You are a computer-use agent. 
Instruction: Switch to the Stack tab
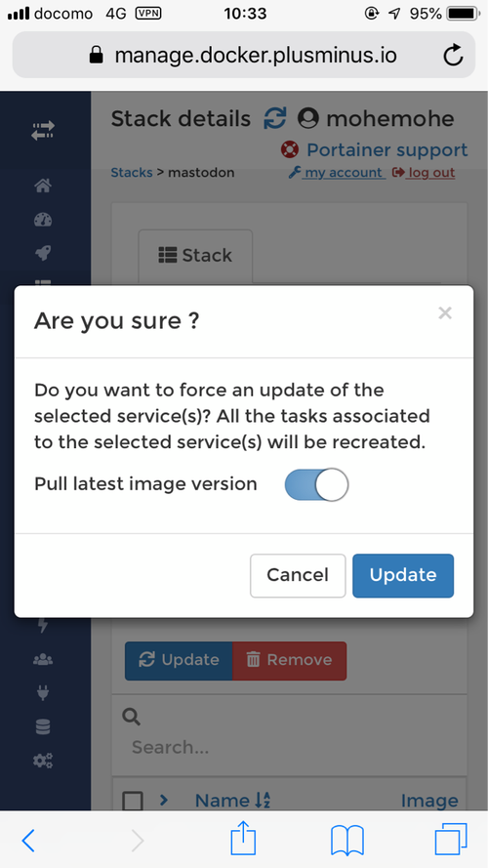tap(195, 256)
